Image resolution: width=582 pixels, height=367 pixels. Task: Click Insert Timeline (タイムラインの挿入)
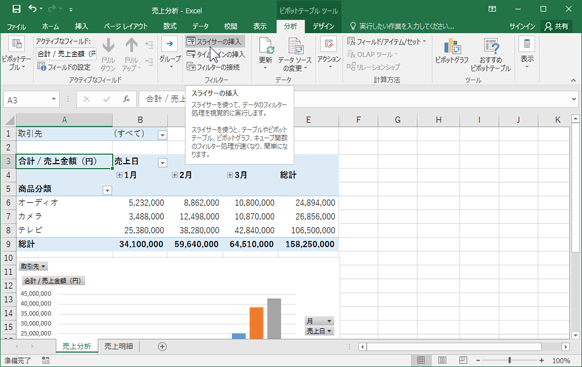pos(216,55)
